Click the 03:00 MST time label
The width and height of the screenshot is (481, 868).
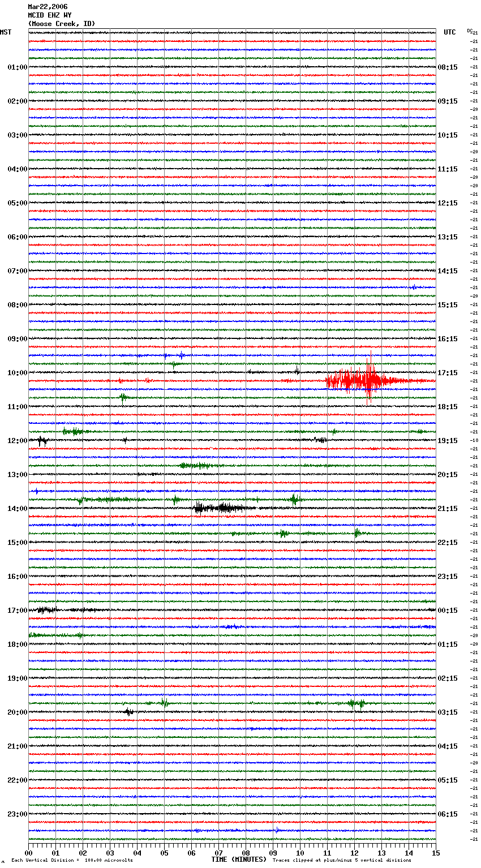[18, 135]
